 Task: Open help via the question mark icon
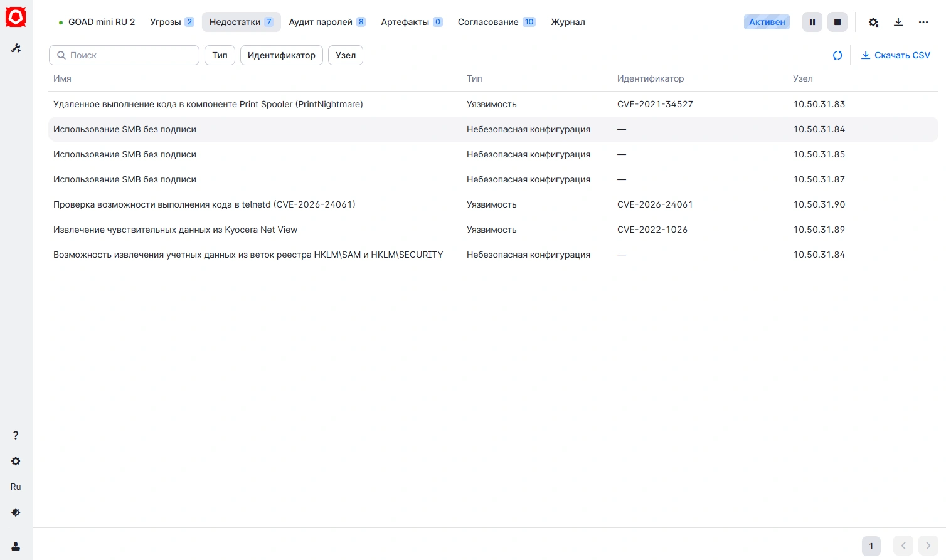(x=16, y=436)
